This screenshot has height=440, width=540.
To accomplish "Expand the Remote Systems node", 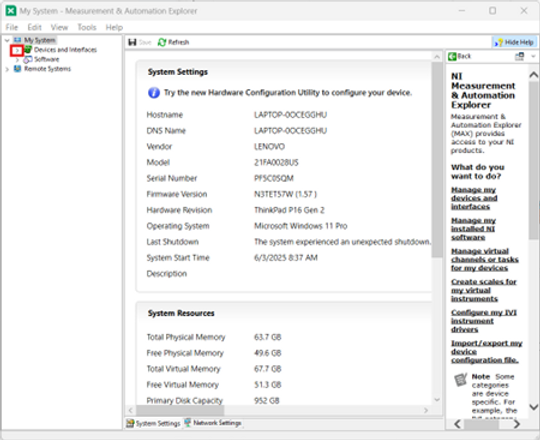I will (7, 69).
